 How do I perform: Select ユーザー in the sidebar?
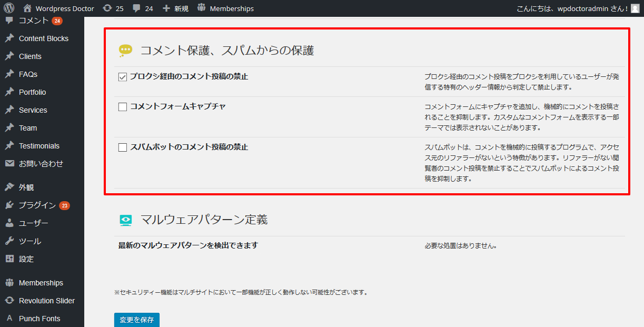point(33,223)
